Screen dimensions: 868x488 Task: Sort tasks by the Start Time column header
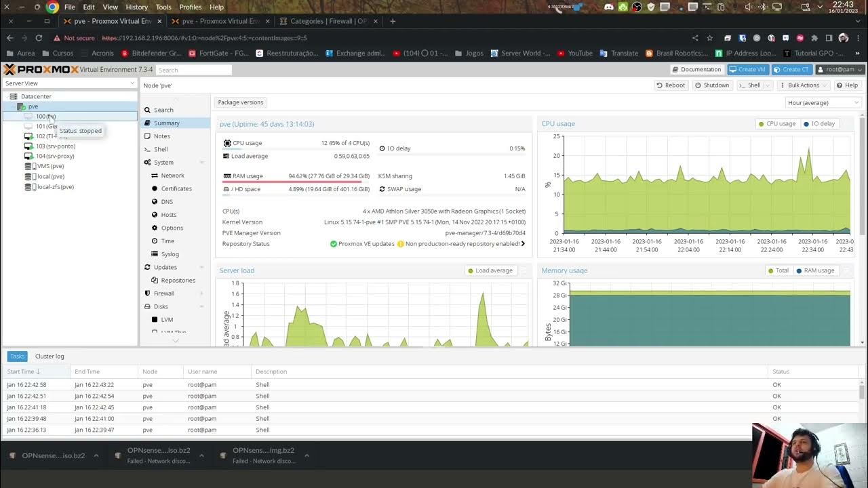click(x=36, y=371)
